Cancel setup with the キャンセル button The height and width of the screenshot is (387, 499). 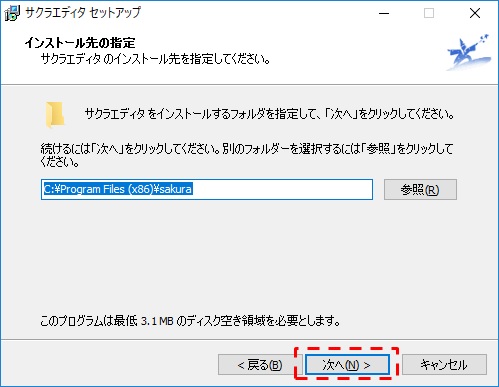click(x=444, y=365)
